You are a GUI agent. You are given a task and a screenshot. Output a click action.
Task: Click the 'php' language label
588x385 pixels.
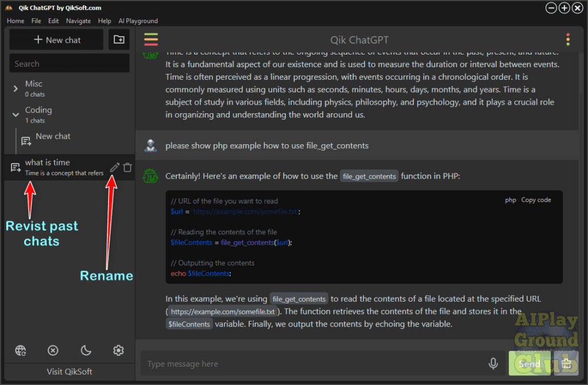510,200
